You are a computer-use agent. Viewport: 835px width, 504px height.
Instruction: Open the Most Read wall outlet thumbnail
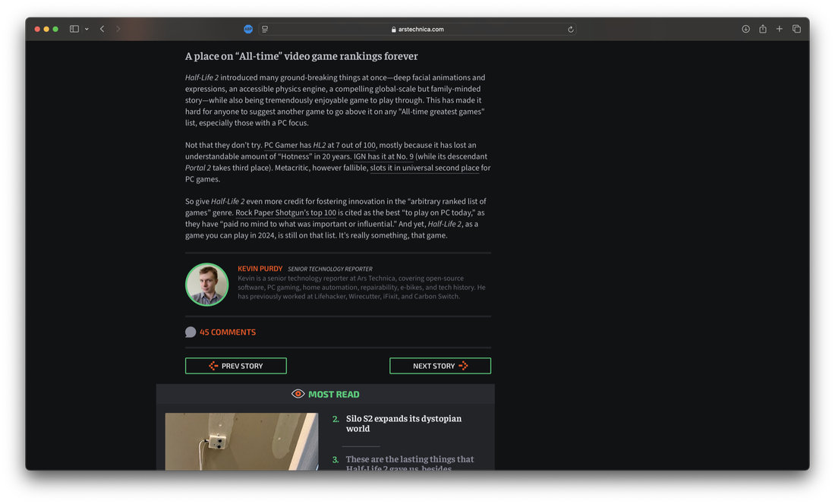[241, 442]
